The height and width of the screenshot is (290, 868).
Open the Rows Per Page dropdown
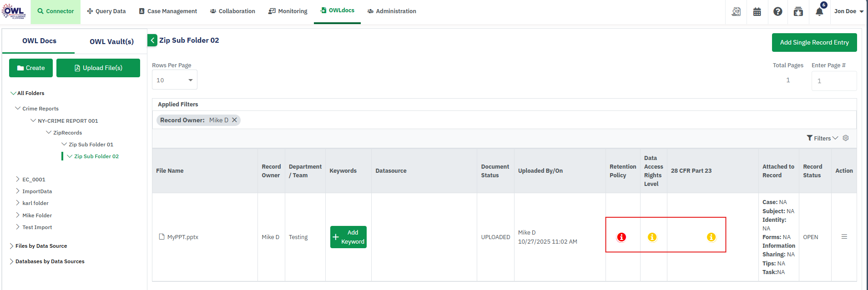click(x=174, y=80)
